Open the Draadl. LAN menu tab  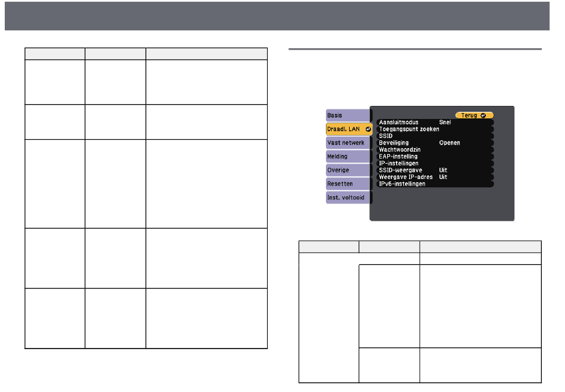(349, 129)
